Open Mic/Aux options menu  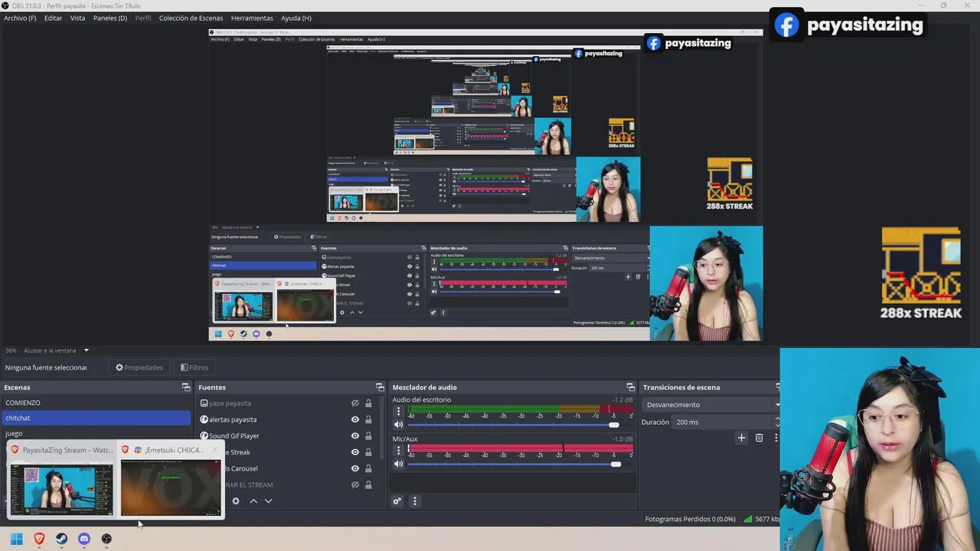click(x=398, y=450)
